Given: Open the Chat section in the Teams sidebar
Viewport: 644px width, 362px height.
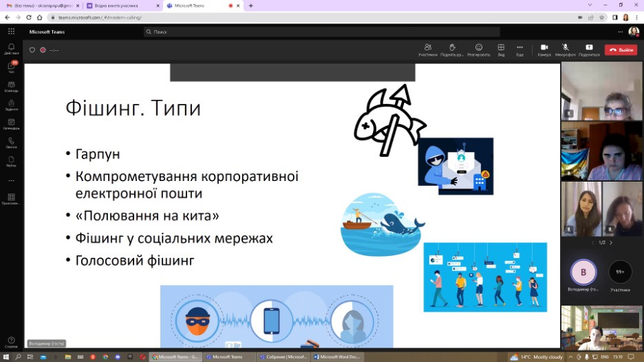Looking at the screenshot, I should tap(11, 67).
